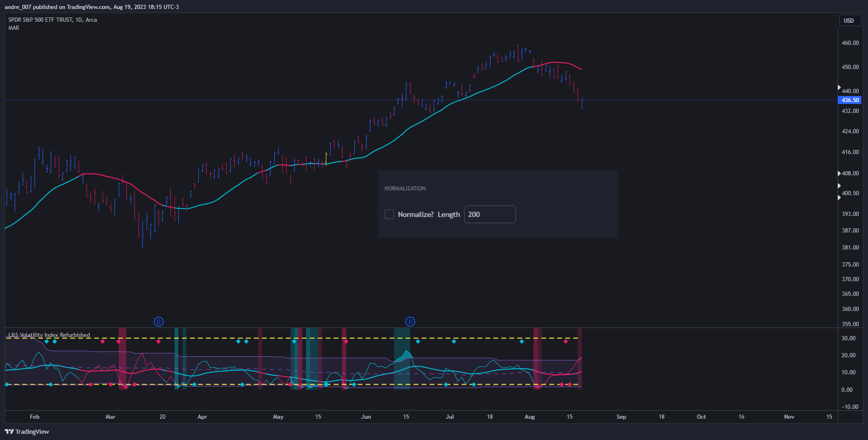The width and height of the screenshot is (868, 440).
Task: Select the SPDR S&P 500 ETF TRUST title
Action: pyautogui.click(x=53, y=20)
